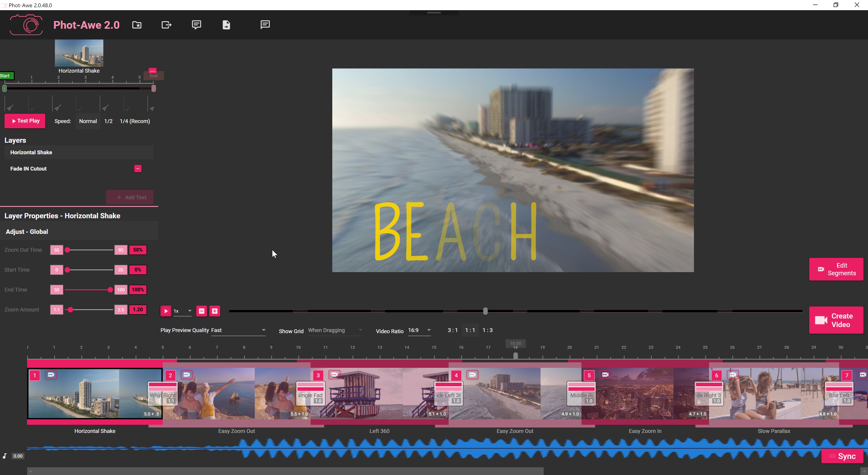Click camera swap icon on segment 5
The height and width of the screenshot is (475, 868).
point(606,375)
